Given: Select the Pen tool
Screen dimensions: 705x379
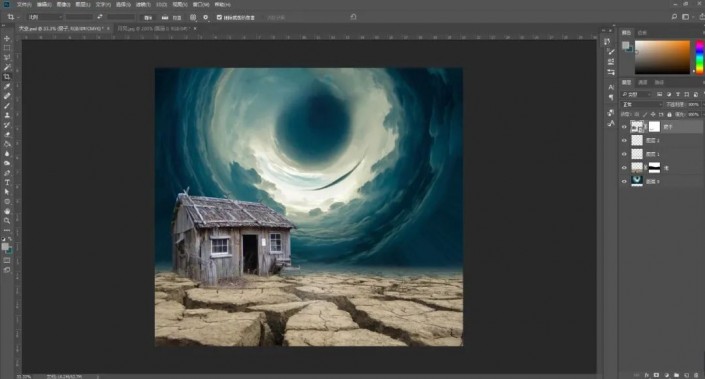Looking at the screenshot, I should [7, 173].
